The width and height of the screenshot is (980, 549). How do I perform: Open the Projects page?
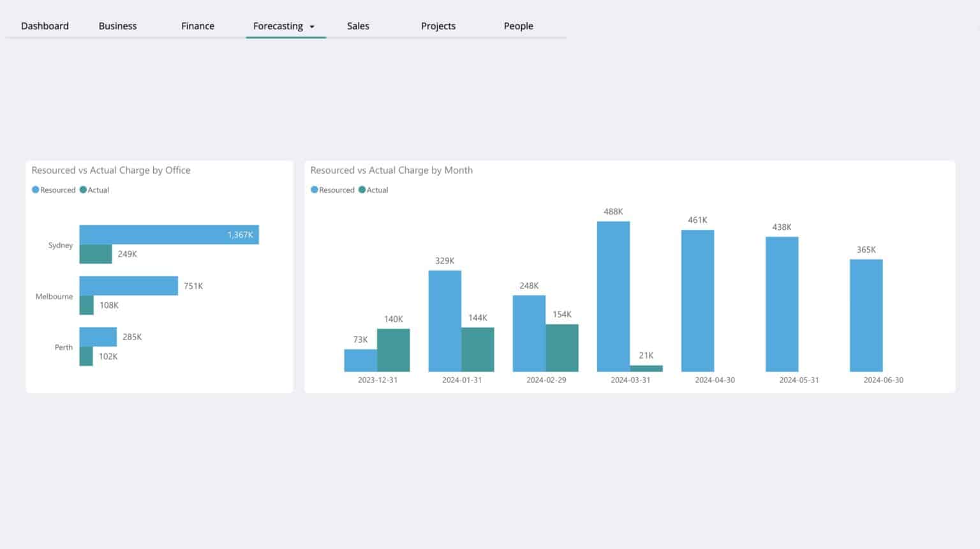tap(438, 26)
